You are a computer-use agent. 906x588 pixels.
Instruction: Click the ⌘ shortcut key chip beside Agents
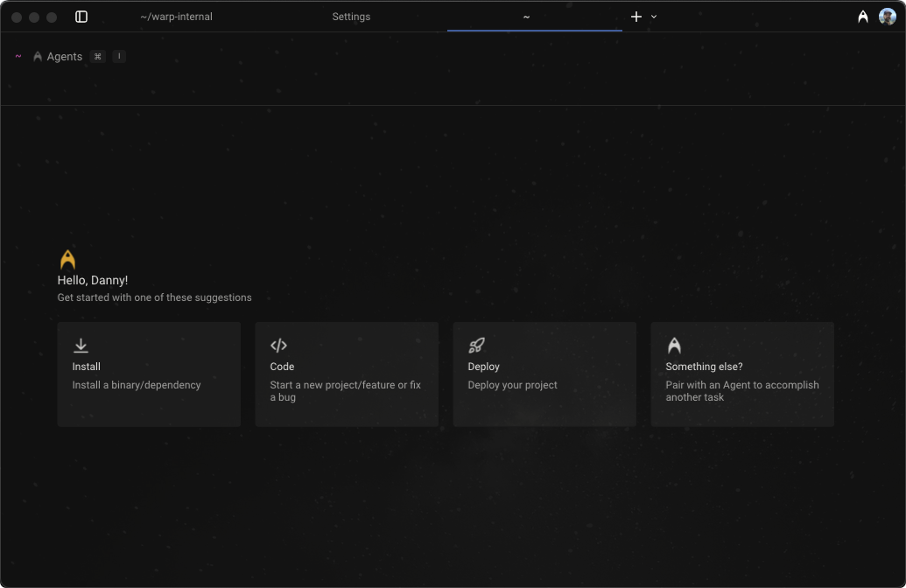[x=98, y=57]
